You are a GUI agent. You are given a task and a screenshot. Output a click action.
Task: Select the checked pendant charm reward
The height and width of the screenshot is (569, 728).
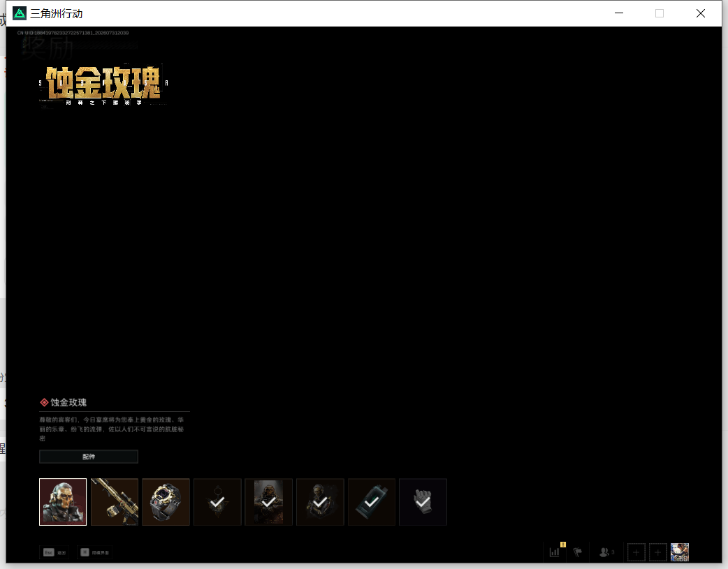click(217, 502)
